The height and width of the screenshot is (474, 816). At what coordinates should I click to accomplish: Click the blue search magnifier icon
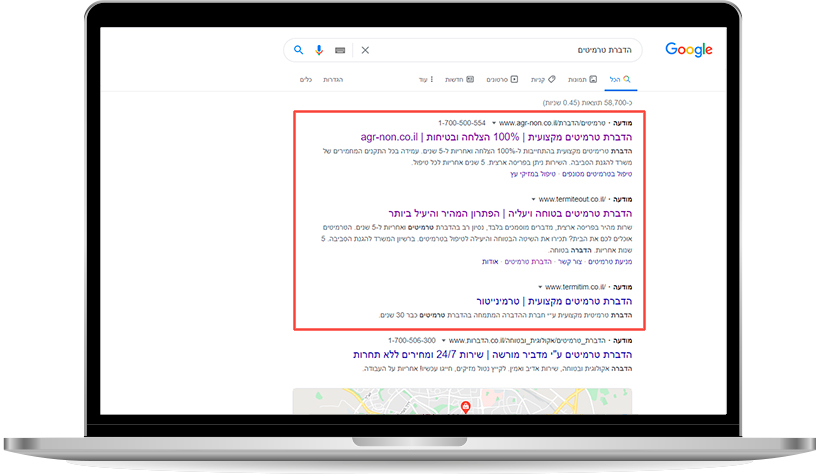pyautogui.click(x=298, y=50)
